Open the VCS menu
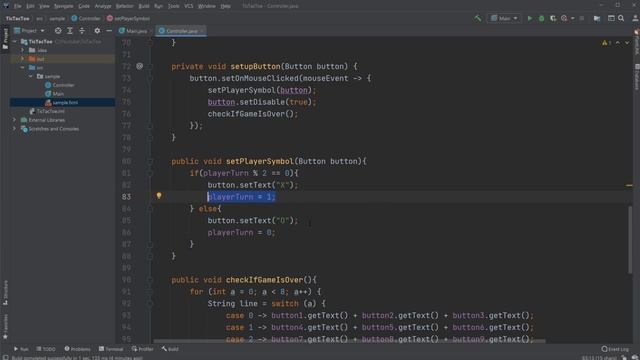This screenshot has height=360, width=640. point(189,6)
